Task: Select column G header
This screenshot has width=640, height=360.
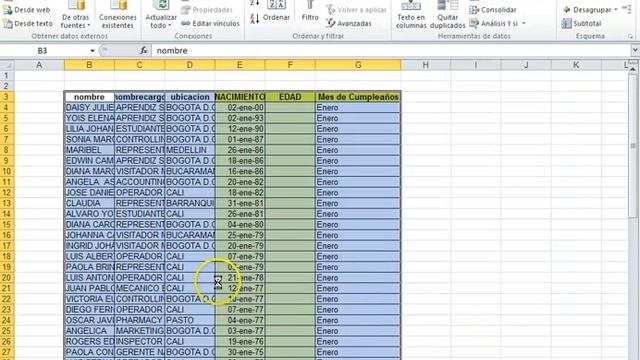Action: click(358, 65)
